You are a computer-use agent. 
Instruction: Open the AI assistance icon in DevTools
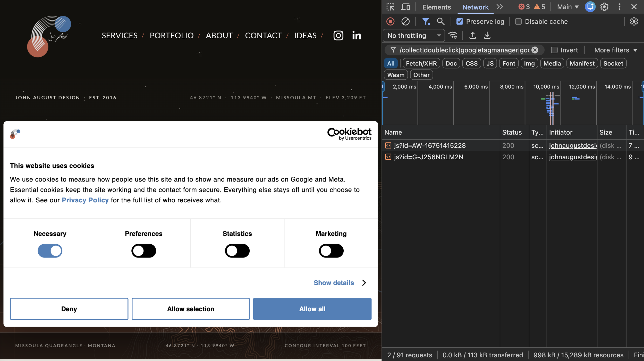pyautogui.click(x=590, y=7)
